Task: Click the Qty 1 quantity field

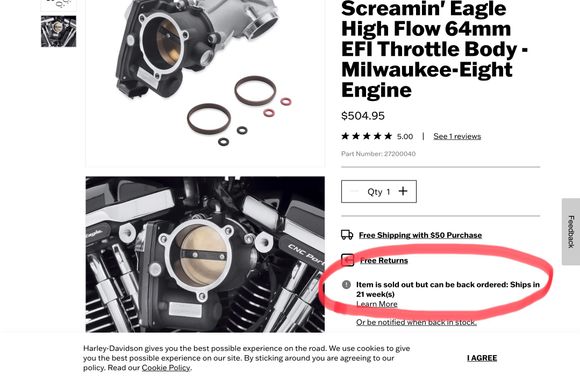Action: click(x=379, y=191)
